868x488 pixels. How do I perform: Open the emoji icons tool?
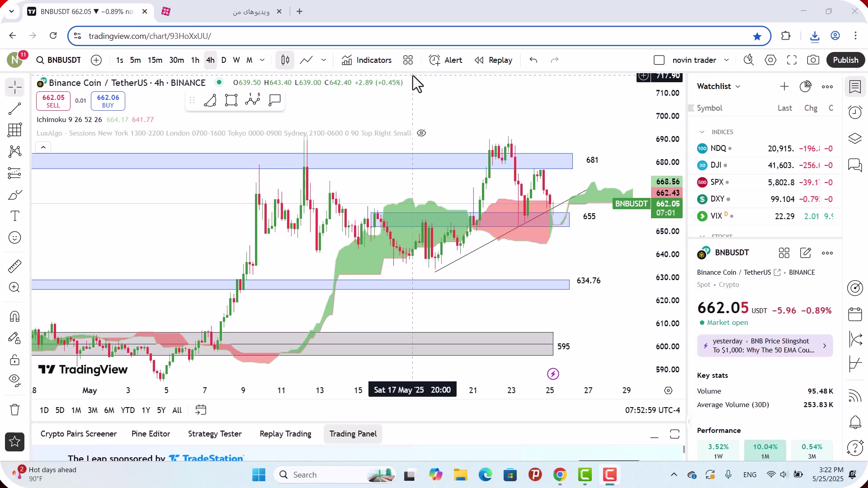pyautogui.click(x=15, y=238)
